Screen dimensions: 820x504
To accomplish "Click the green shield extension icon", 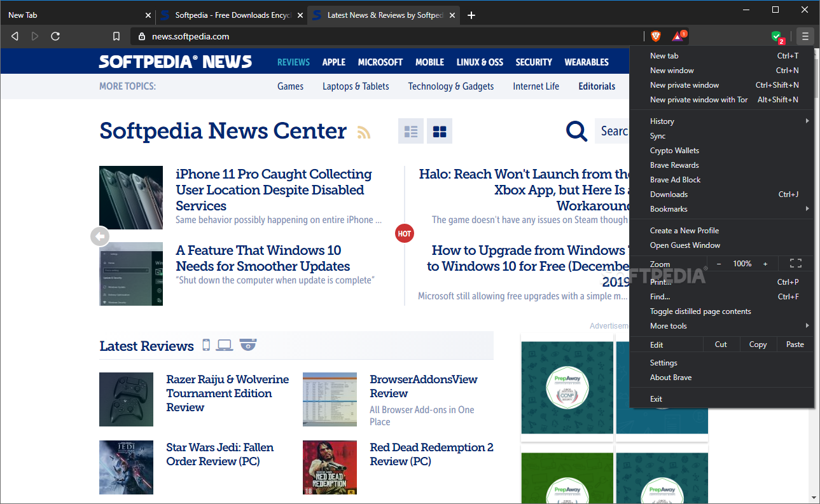I will (777, 37).
